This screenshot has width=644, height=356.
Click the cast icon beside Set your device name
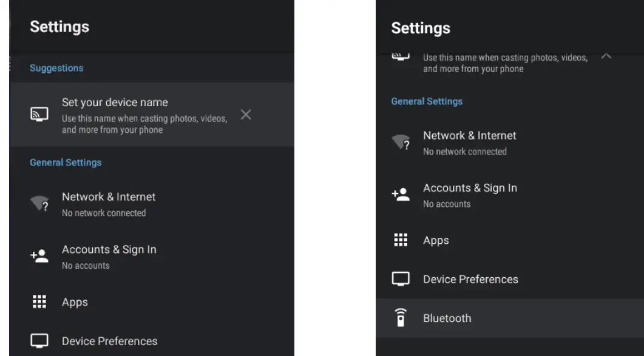coord(39,115)
